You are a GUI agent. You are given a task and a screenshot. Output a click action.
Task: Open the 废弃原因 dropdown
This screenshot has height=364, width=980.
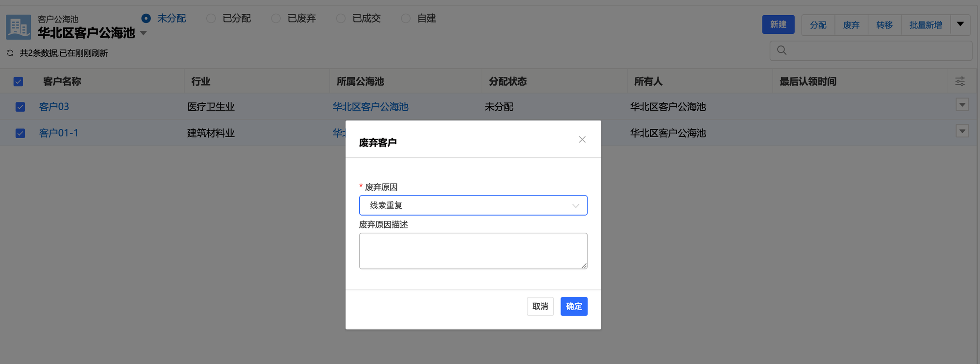click(x=473, y=205)
